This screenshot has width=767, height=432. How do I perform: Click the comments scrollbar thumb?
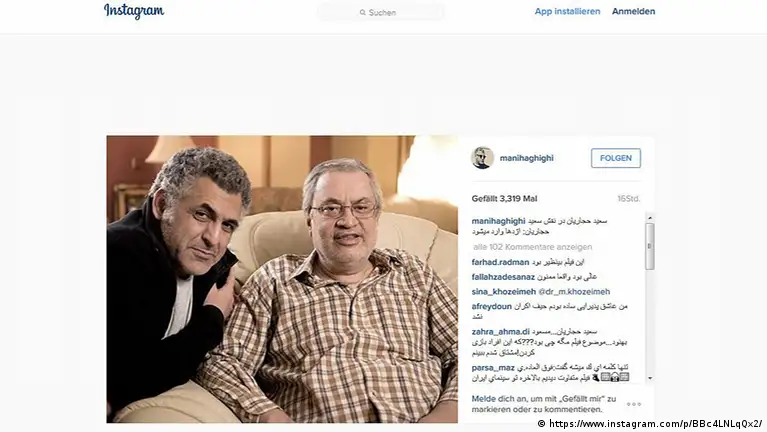(x=650, y=247)
